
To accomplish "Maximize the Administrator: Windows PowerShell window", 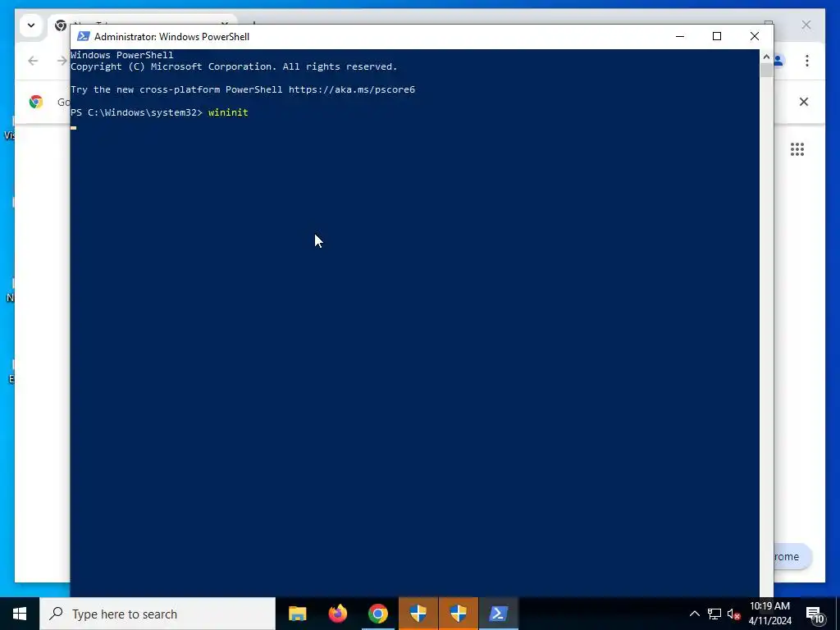I will tap(717, 36).
